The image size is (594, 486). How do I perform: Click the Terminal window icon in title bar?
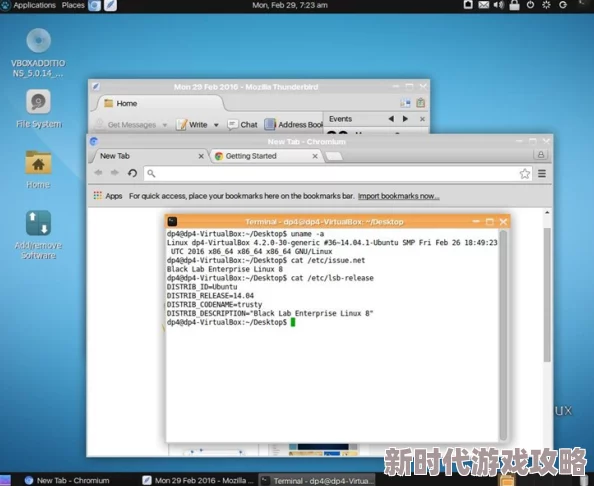point(172,222)
